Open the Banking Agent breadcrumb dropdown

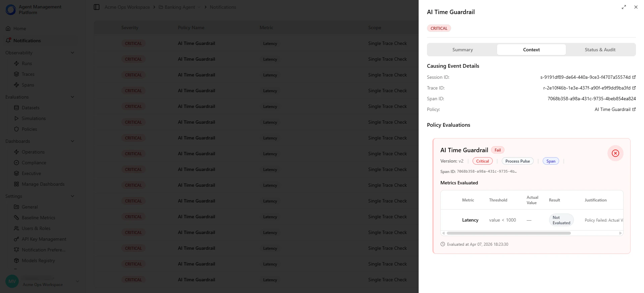(x=199, y=7)
